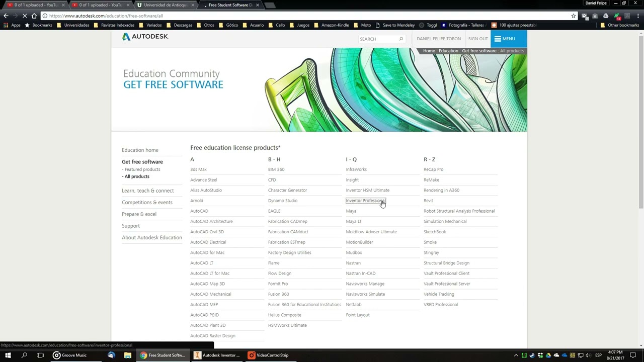Click the search magnifier icon

[401, 39]
